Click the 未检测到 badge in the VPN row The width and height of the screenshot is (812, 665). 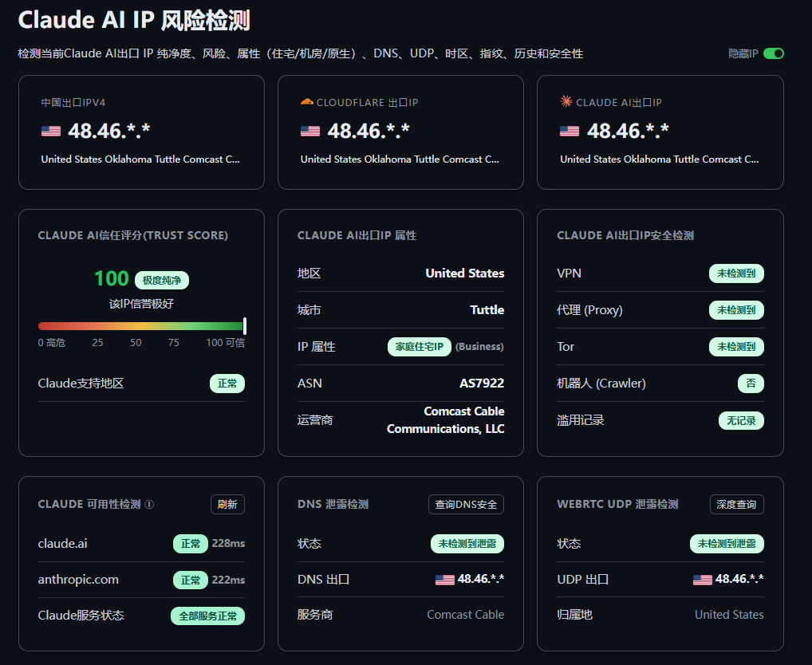pos(736,273)
